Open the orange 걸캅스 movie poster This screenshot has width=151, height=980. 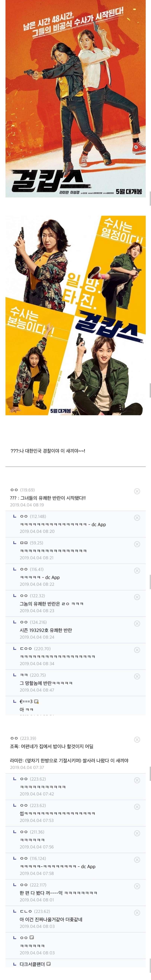click(75, 99)
